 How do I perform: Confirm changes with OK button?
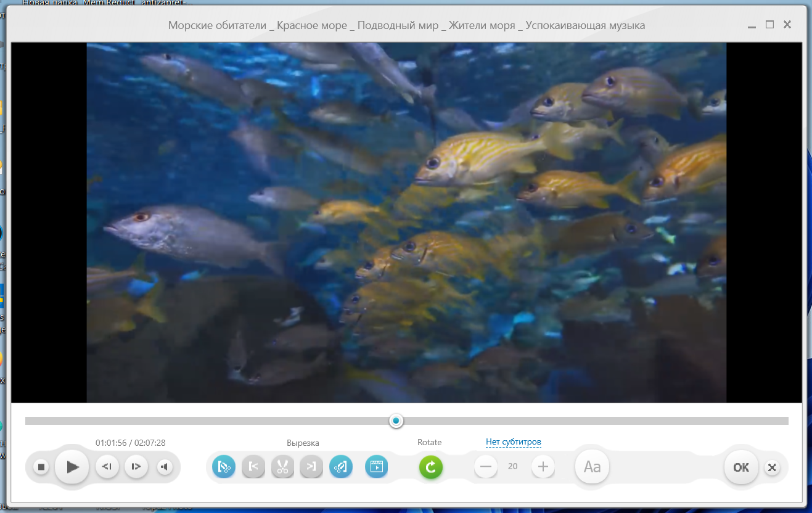point(741,467)
